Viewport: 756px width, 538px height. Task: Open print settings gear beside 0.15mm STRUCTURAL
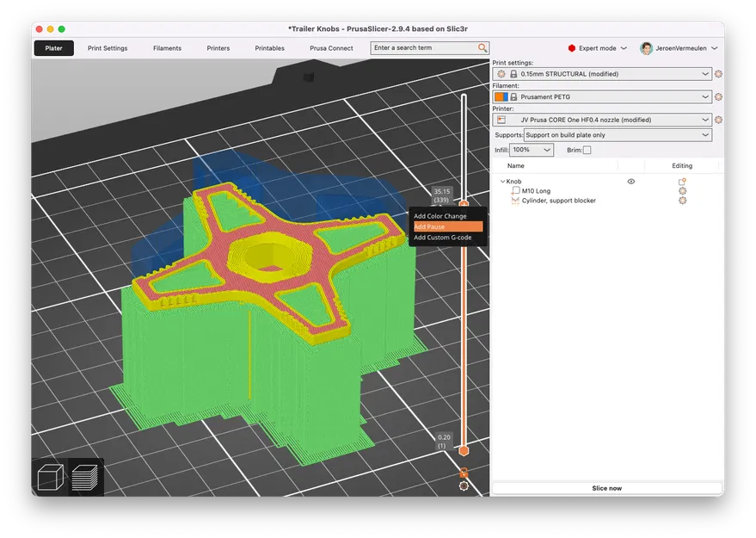coord(718,74)
